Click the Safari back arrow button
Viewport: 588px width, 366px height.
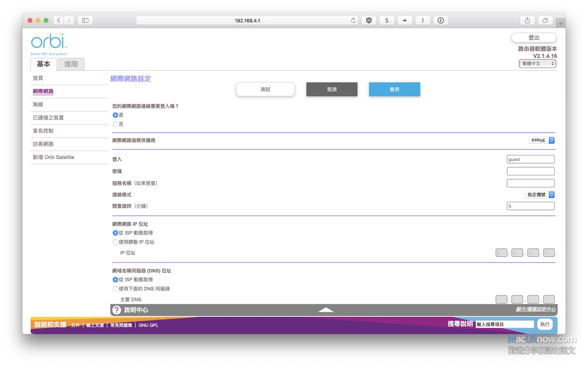pos(59,21)
